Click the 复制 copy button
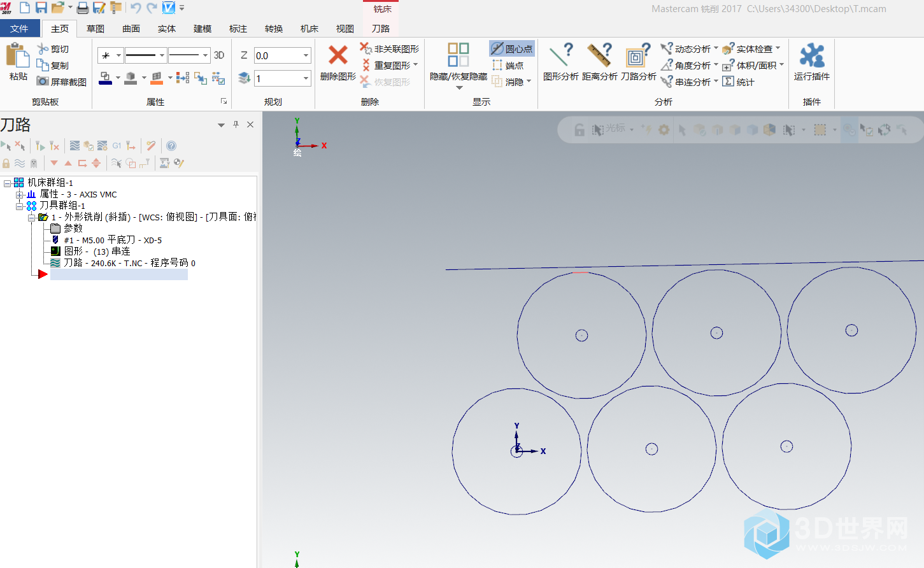The height and width of the screenshot is (568, 924). [x=53, y=66]
